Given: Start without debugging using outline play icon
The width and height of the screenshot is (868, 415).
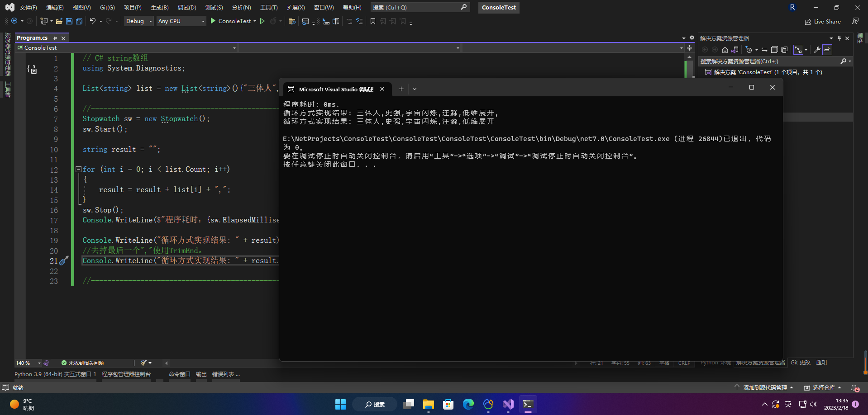Looking at the screenshot, I should [x=262, y=21].
